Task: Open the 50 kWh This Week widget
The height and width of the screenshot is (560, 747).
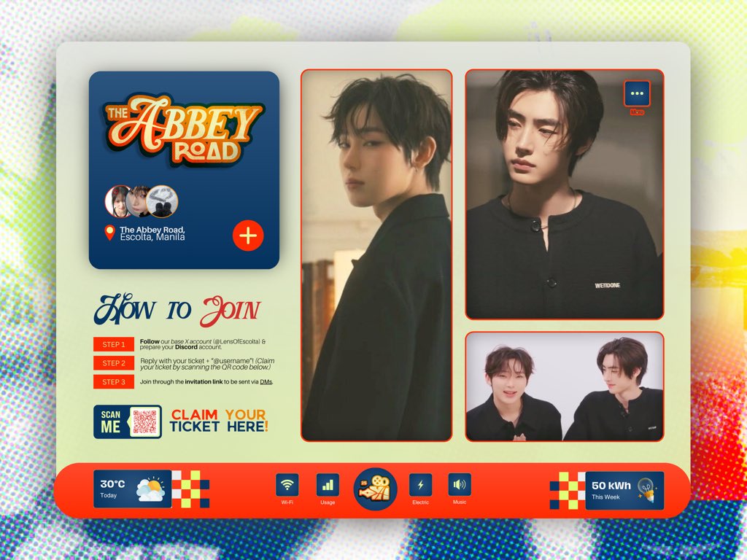Action: pyautogui.click(x=624, y=491)
